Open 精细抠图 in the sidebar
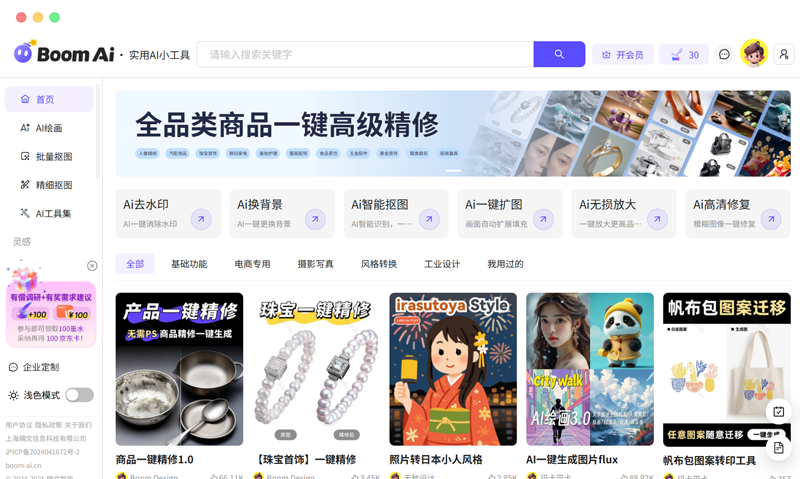This screenshot has height=479, width=800. (x=49, y=185)
